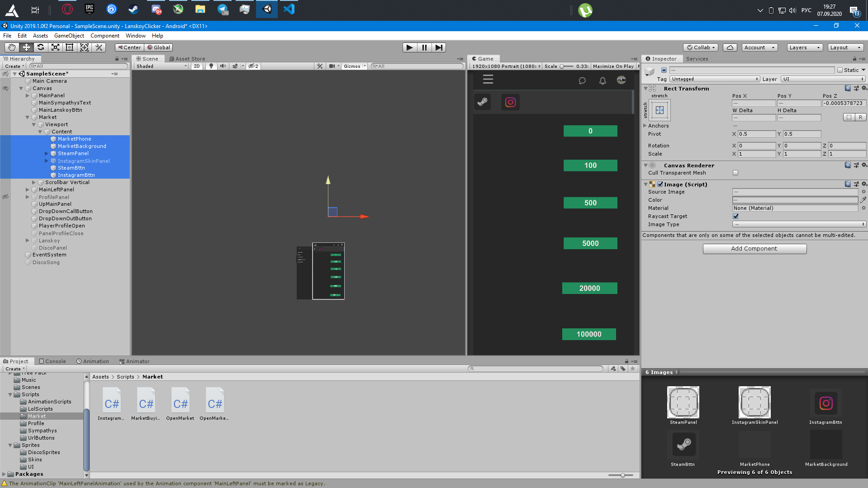Open the Window menu
868x488 pixels.
(x=136, y=36)
